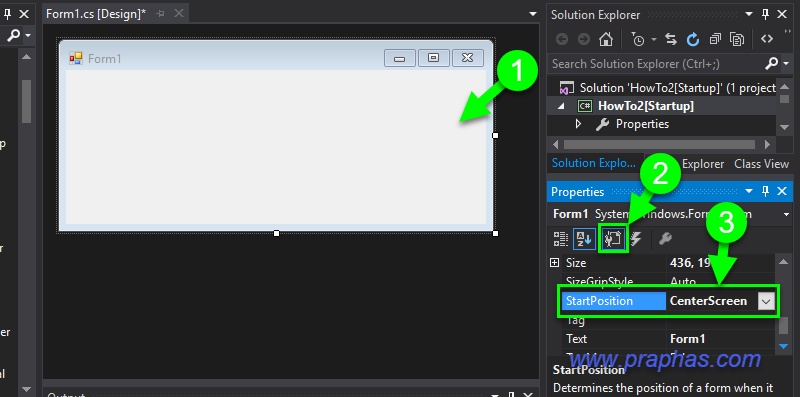Click the Home icon in Solution Explorer
800x397 pixels.
tap(605, 39)
